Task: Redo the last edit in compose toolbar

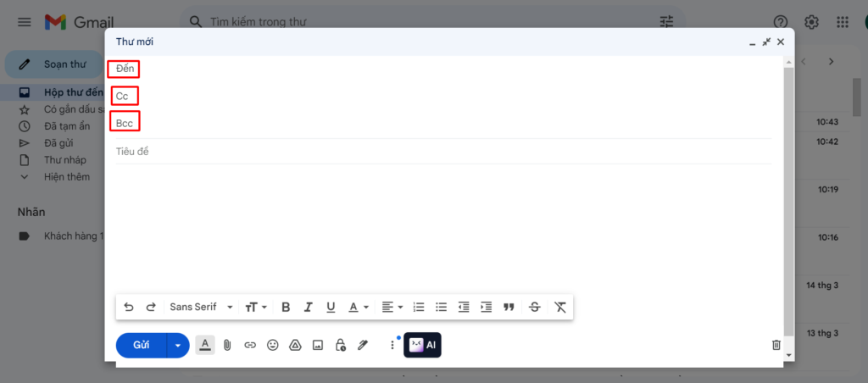Action: click(151, 308)
